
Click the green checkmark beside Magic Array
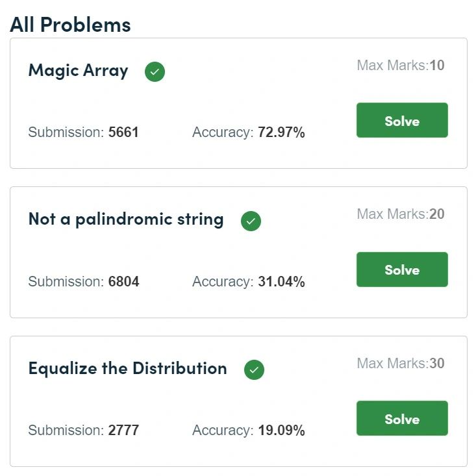click(155, 71)
